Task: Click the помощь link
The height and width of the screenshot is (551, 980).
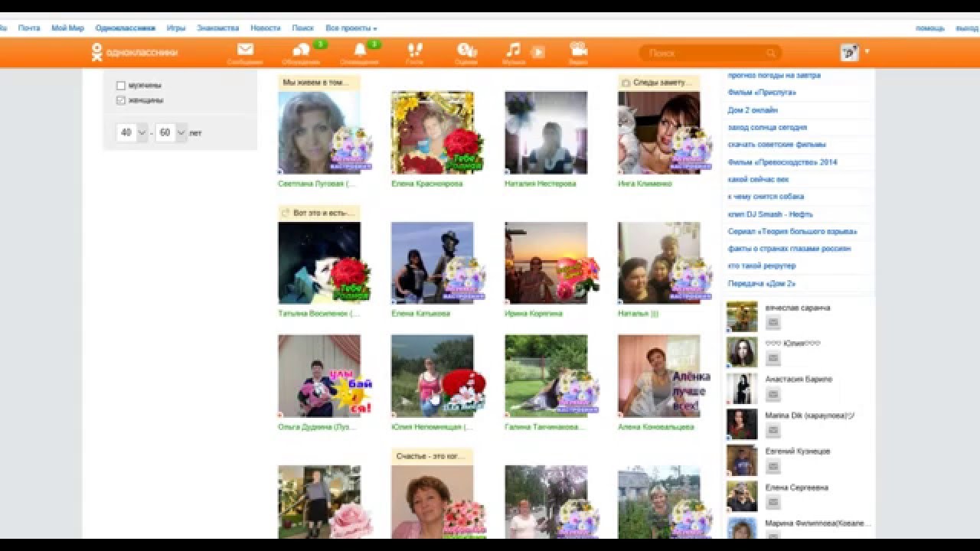Action: [x=930, y=28]
